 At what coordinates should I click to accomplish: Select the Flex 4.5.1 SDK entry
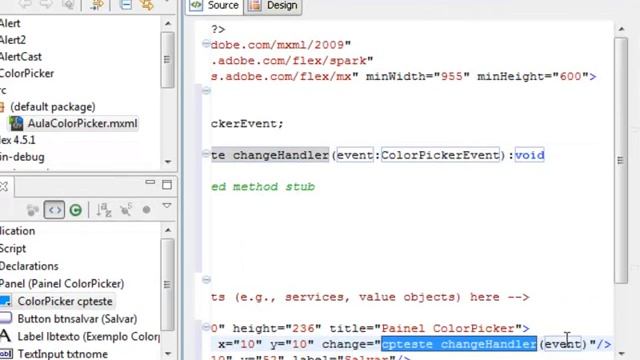[x=18, y=140]
